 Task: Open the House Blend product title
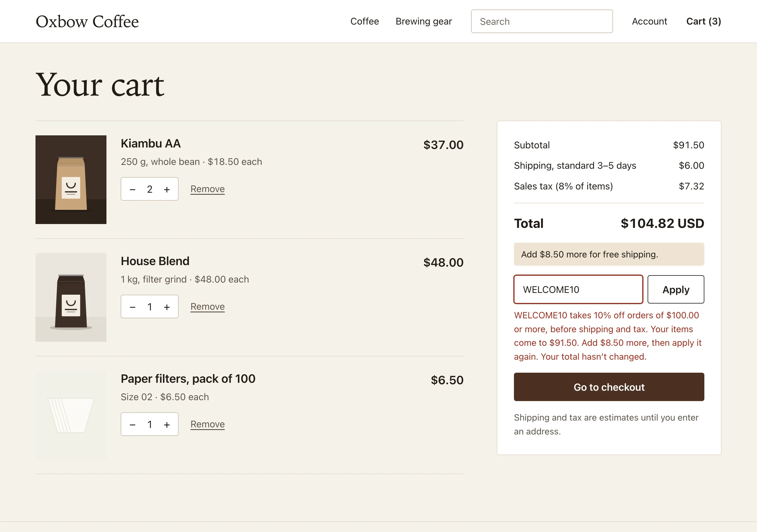(x=155, y=261)
